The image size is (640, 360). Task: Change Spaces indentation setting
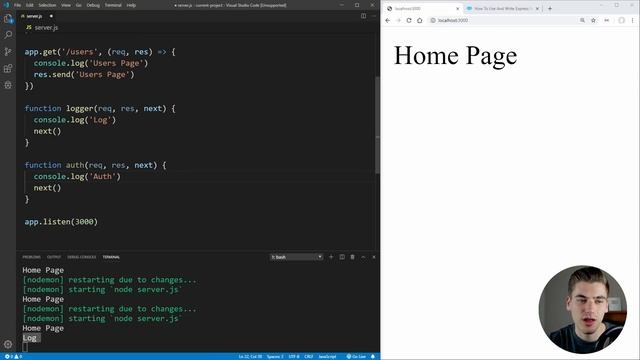pyautogui.click(x=275, y=356)
